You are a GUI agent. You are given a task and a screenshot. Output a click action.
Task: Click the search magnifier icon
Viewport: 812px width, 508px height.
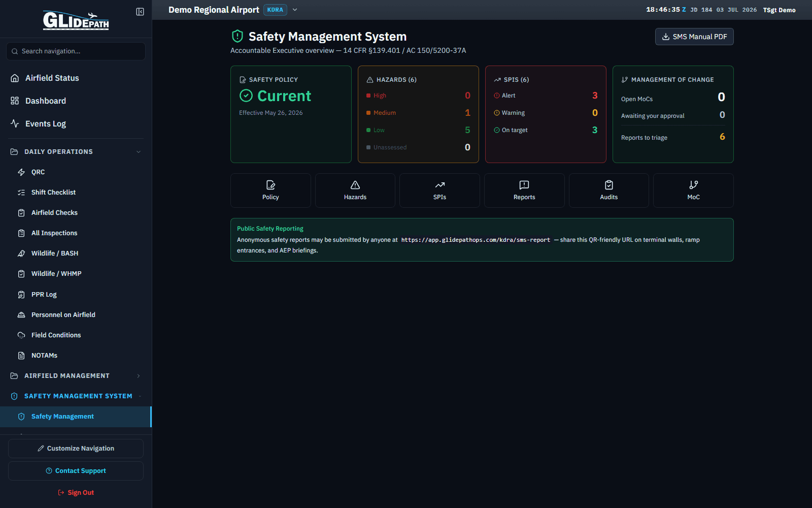click(x=15, y=51)
